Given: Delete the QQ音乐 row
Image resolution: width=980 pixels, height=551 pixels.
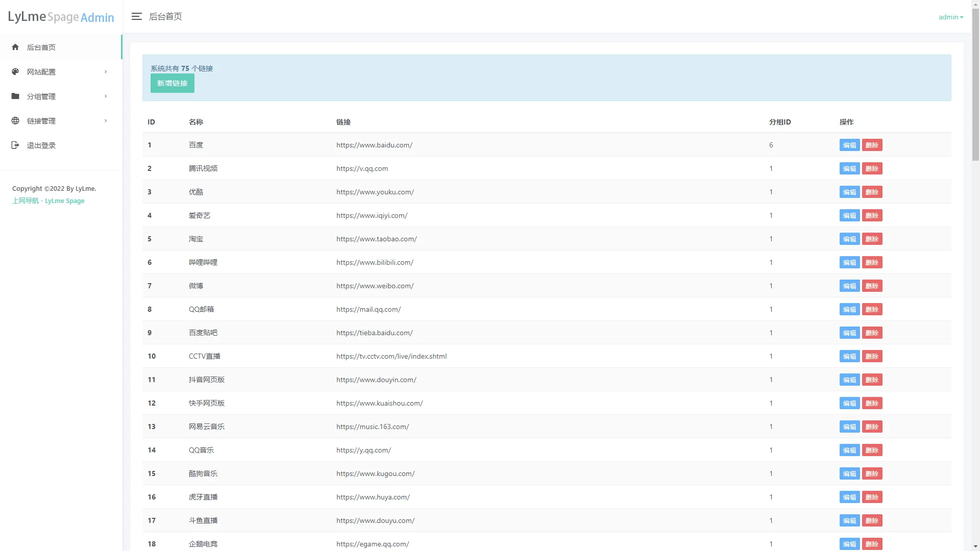Looking at the screenshot, I should [x=872, y=450].
